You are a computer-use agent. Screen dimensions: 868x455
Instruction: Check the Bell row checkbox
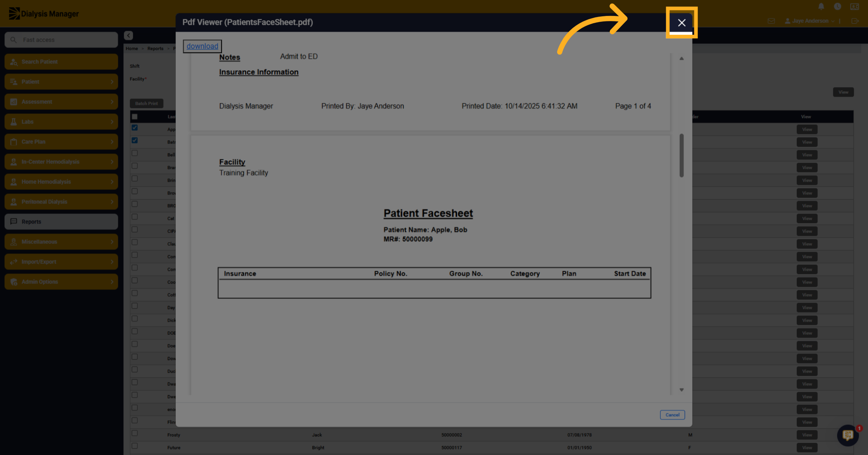pos(135,153)
